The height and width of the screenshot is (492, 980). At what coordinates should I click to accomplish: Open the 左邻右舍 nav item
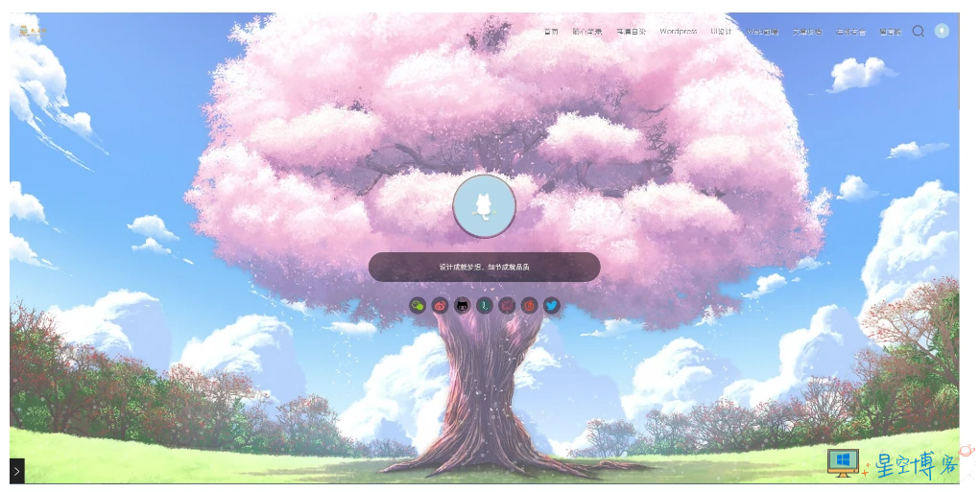coord(850,32)
